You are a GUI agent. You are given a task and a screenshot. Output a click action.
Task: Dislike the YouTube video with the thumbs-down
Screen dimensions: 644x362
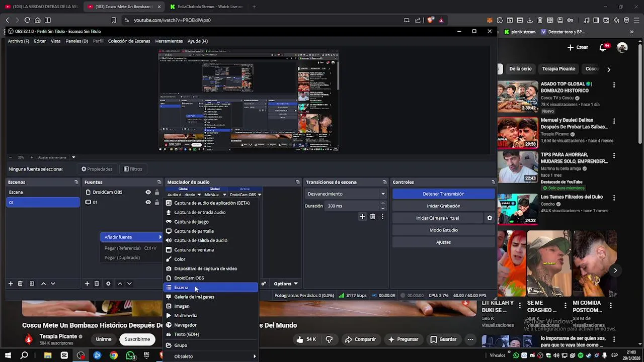(329, 339)
